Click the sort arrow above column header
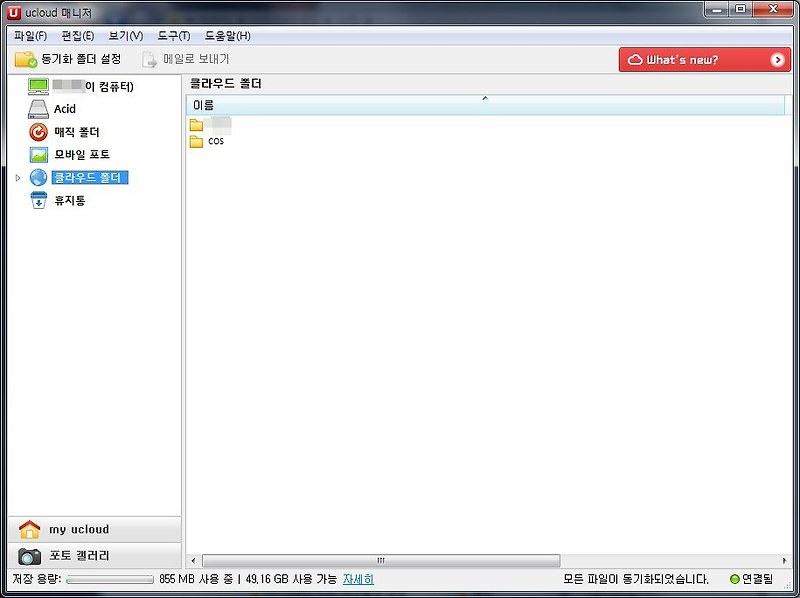This screenshot has width=800, height=598. (485, 97)
